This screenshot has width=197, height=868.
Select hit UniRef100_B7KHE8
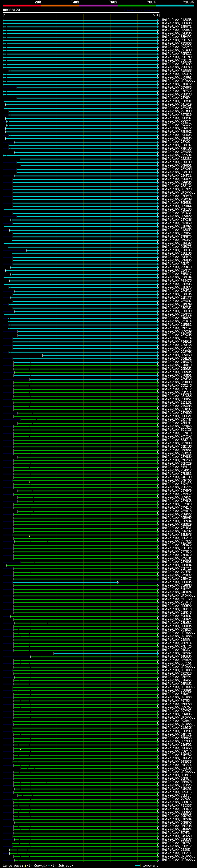tap(177, 365)
